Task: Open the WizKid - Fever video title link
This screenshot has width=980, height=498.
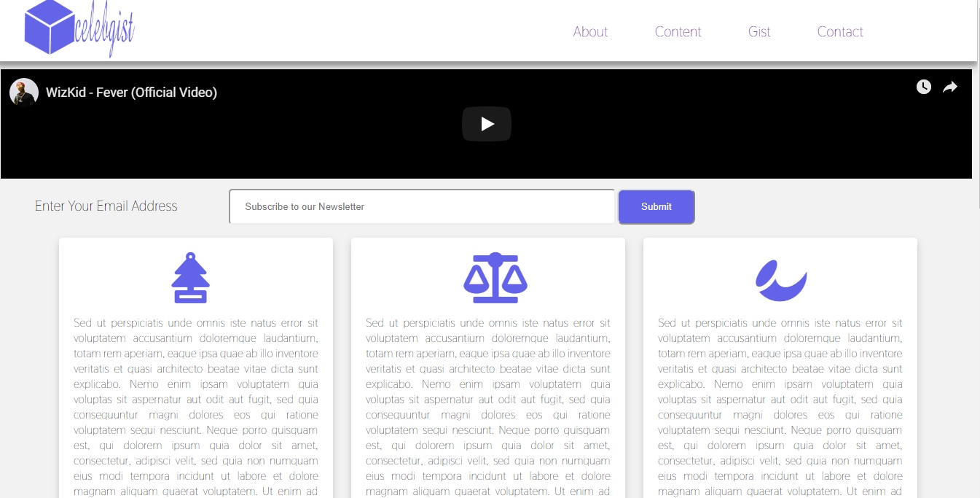Action: click(131, 93)
